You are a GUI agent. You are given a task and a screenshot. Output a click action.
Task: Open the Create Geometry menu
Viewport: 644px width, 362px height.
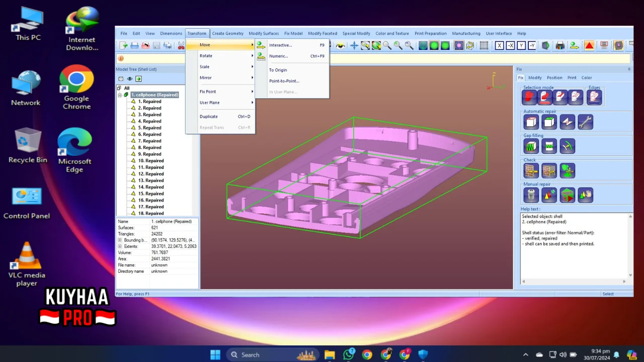click(227, 33)
